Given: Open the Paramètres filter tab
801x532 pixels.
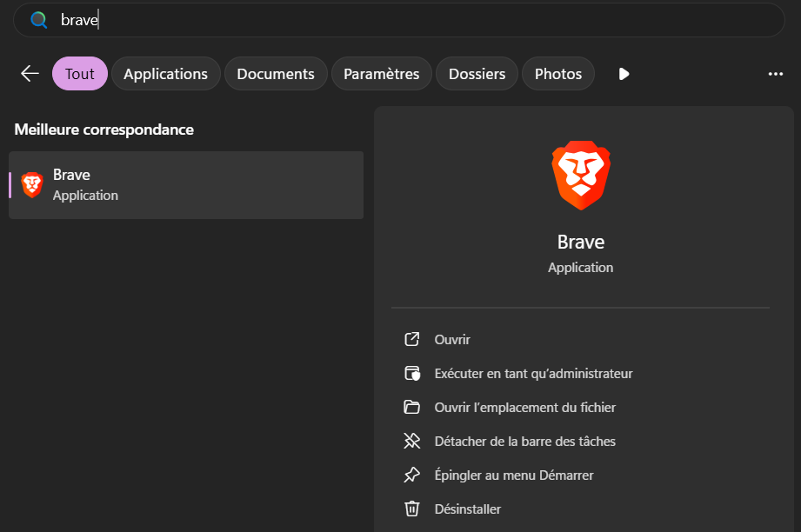Looking at the screenshot, I should tap(381, 74).
